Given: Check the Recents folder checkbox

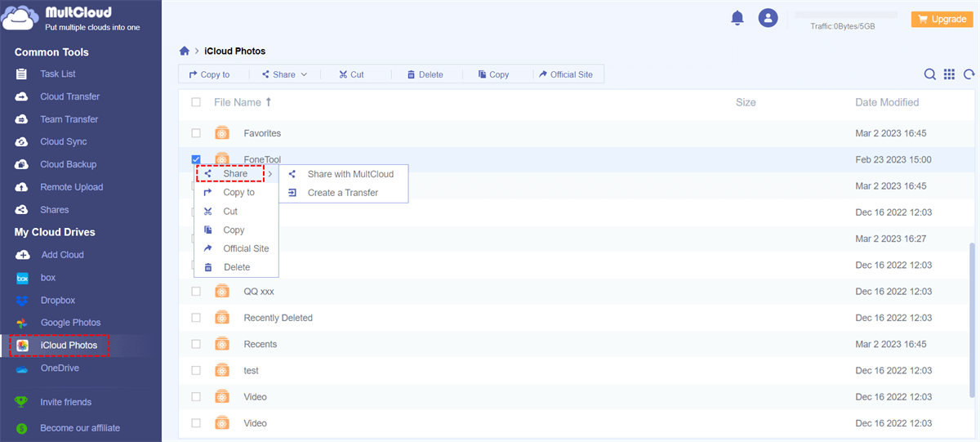Looking at the screenshot, I should pos(196,344).
